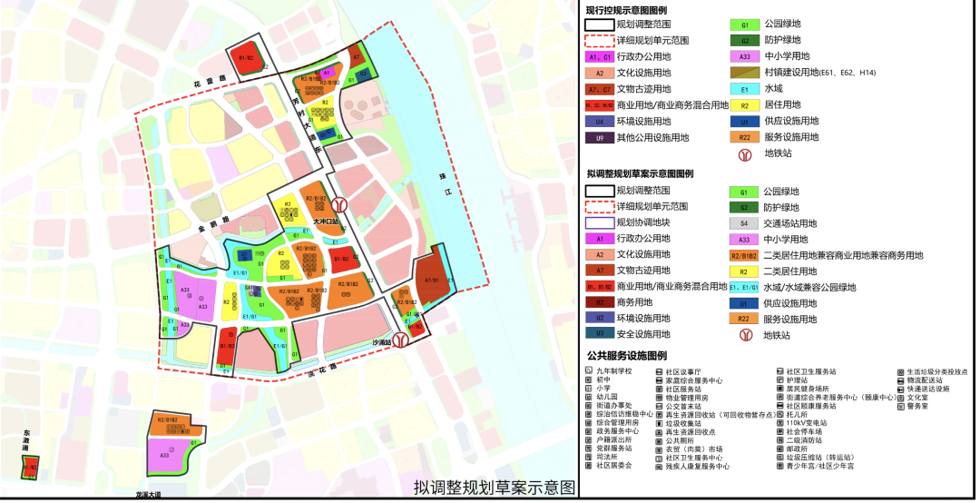Image resolution: width=980 pixels, height=503 pixels.
Task: Click the 村镇建设用地 legend swatch
Action: pos(744,72)
